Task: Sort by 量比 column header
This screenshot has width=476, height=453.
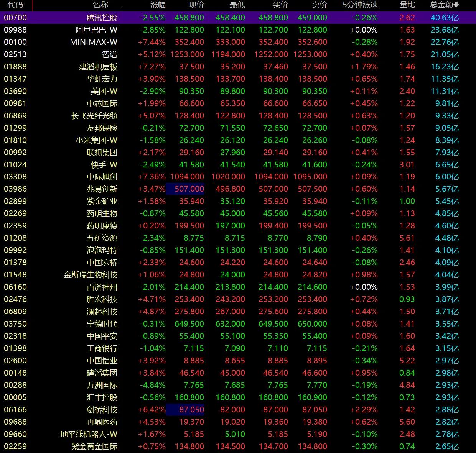Action: pyautogui.click(x=407, y=5)
